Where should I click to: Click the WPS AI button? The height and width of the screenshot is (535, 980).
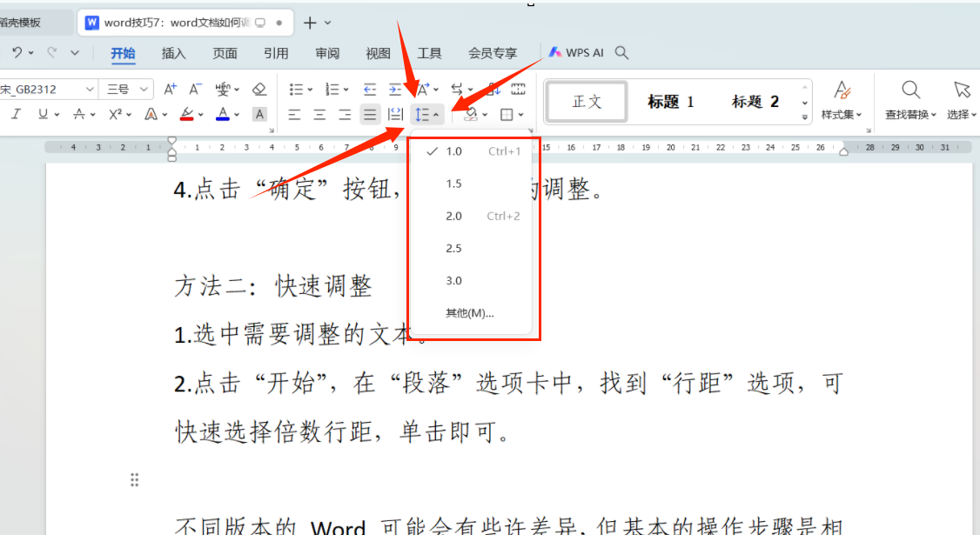click(x=576, y=52)
